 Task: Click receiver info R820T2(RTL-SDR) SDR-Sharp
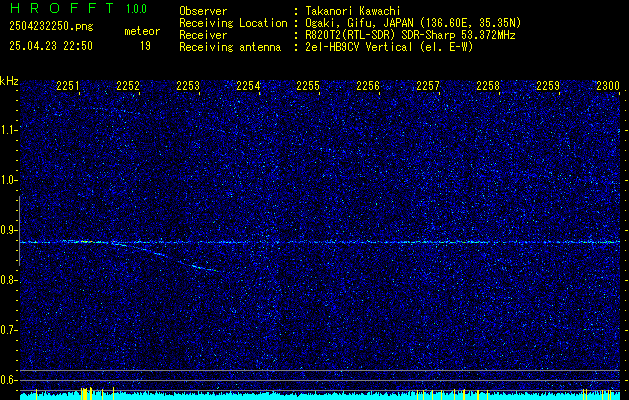point(381,35)
